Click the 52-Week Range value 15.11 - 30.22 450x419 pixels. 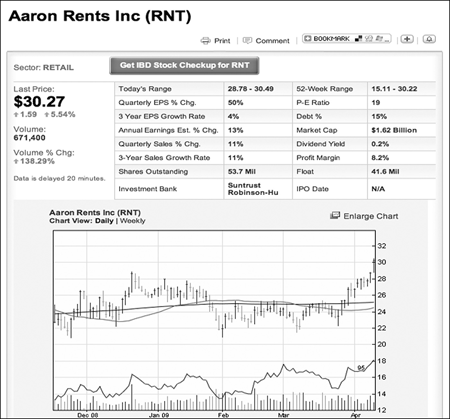pyautogui.click(x=394, y=89)
